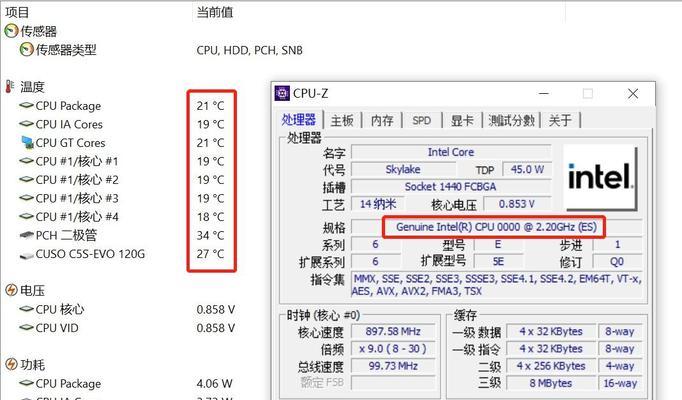
Task: Click the 三级 8 MBytes cache field
Action: (x=551, y=383)
